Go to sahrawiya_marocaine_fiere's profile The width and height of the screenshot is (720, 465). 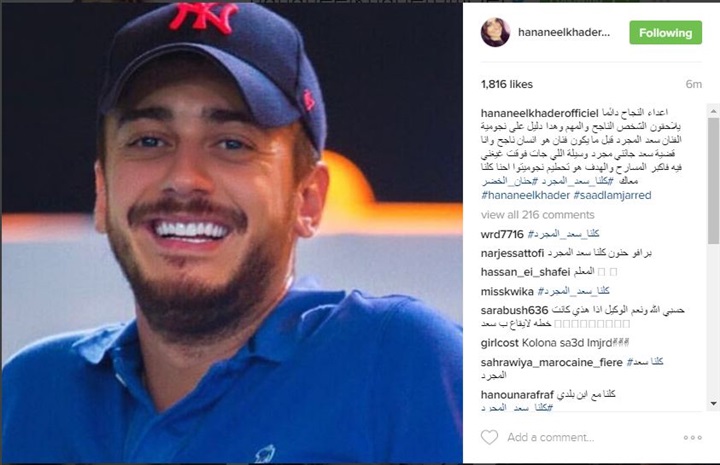(x=551, y=363)
